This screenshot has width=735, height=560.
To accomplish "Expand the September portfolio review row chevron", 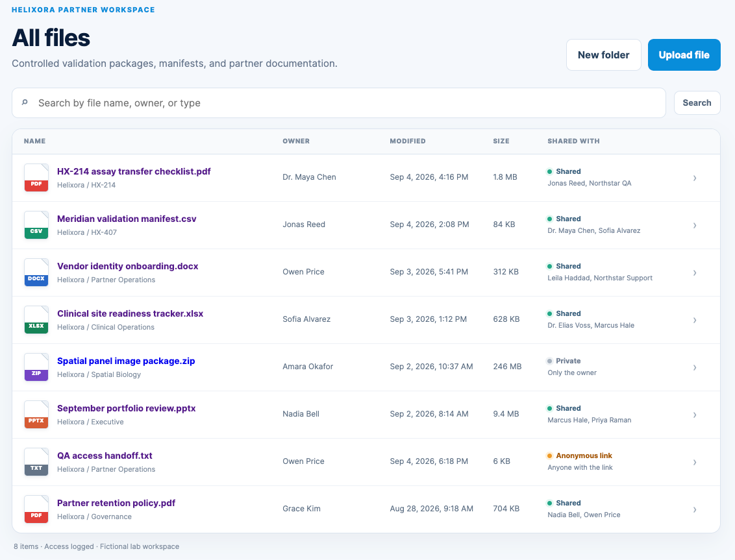I will tap(695, 415).
